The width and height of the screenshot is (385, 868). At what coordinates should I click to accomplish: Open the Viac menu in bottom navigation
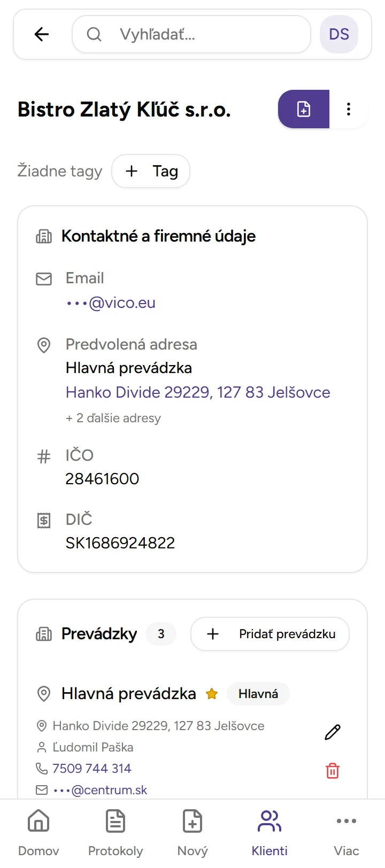tap(346, 830)
